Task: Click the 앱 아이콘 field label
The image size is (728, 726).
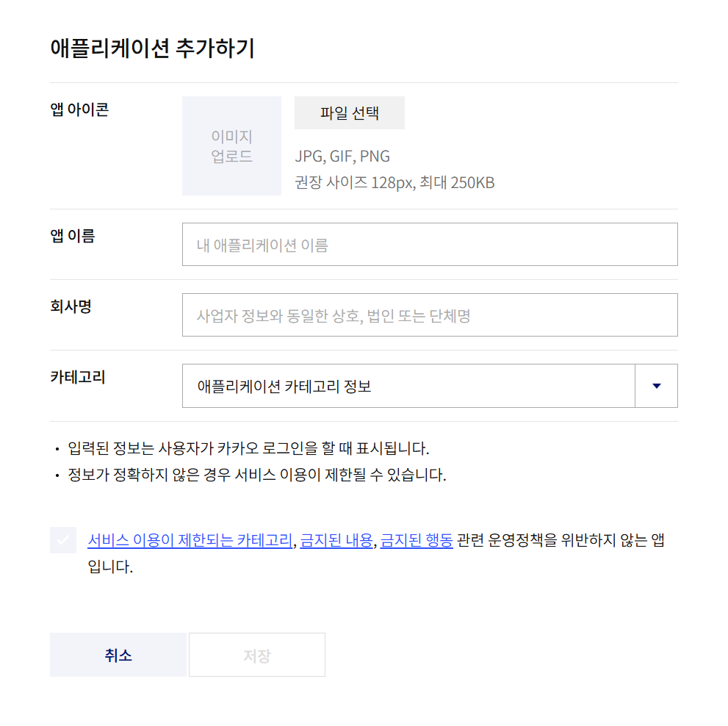Action: (79, 109)
